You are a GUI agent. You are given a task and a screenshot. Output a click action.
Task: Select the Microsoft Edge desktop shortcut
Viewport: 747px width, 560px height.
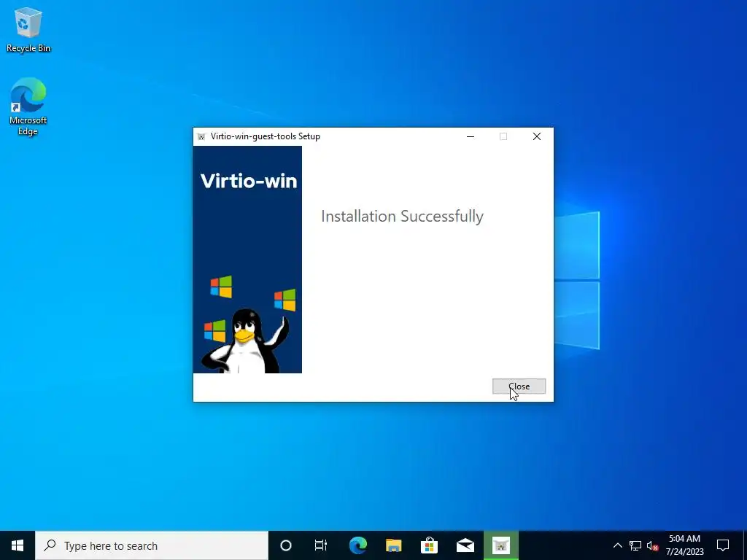28,106
